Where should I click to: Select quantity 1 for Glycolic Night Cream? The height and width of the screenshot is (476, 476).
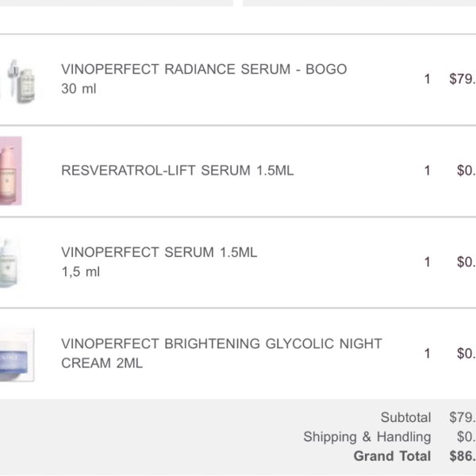coord(427,353)
